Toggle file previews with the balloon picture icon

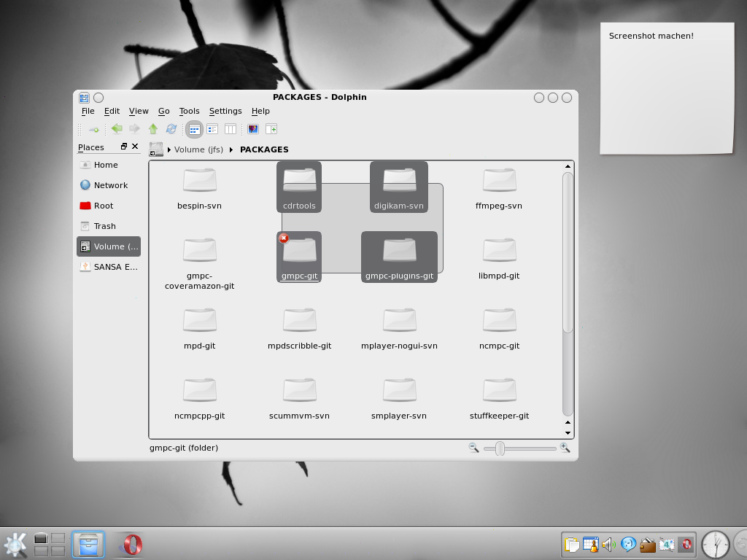[253, 129]
